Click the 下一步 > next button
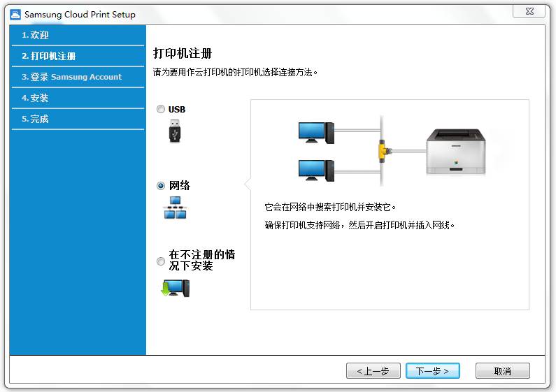 coord(433,371)
